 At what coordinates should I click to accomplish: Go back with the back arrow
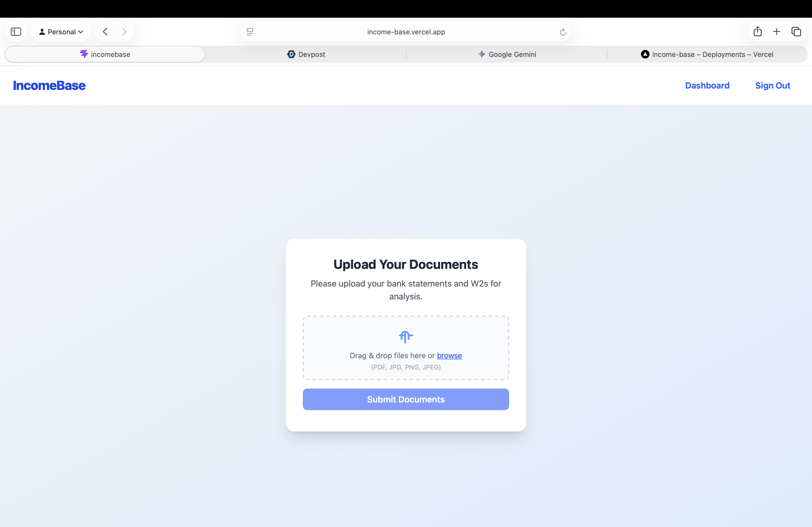click(x=105, y=32)
